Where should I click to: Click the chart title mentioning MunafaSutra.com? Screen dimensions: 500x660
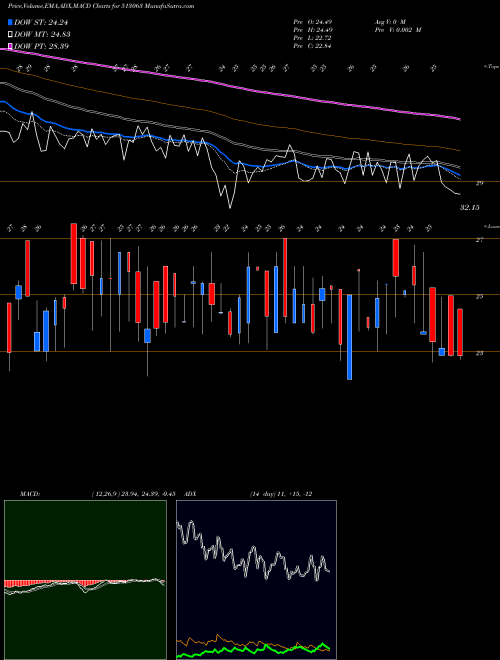pyautogui.click(x=101, y=6)
